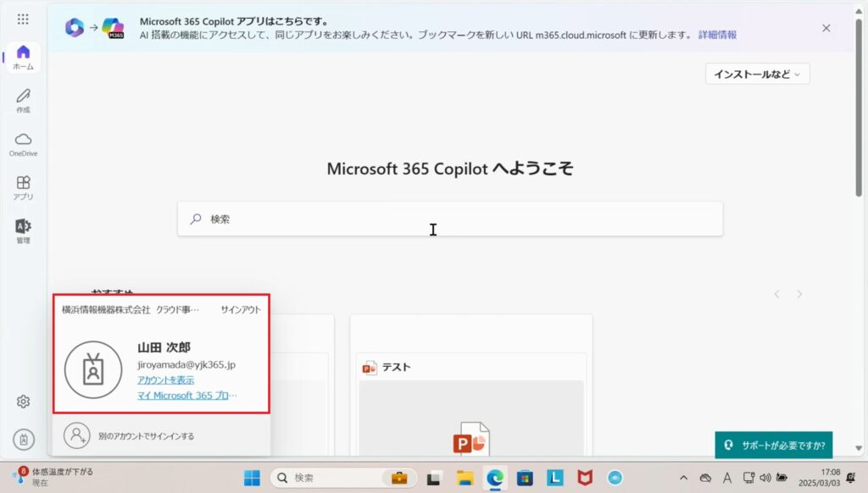Image resolution: width=868 pixels, height=493 pixels.
Task: Open the アプリ (Apps) page
Action: click(23, 188)
